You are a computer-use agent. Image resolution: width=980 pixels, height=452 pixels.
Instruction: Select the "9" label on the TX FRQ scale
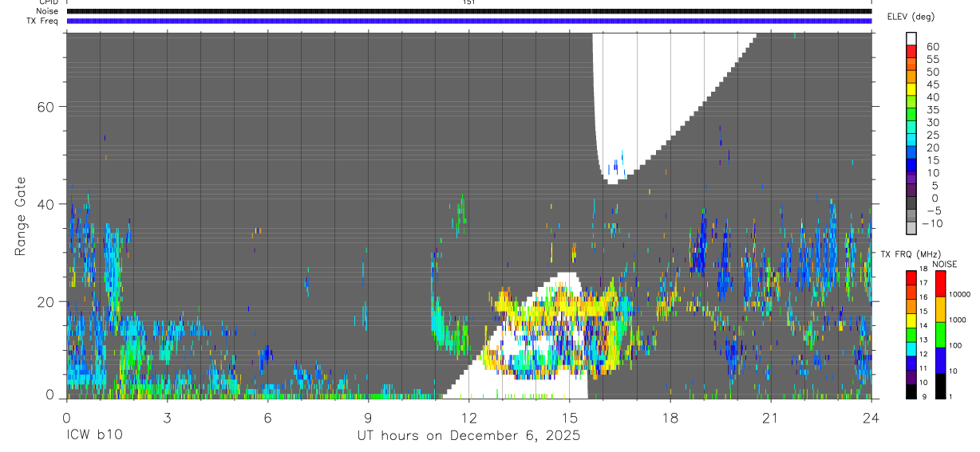pos(923,397)
